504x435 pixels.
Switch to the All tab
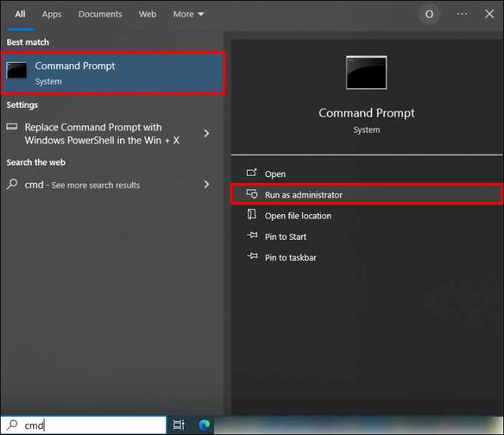tap(20, 14)
